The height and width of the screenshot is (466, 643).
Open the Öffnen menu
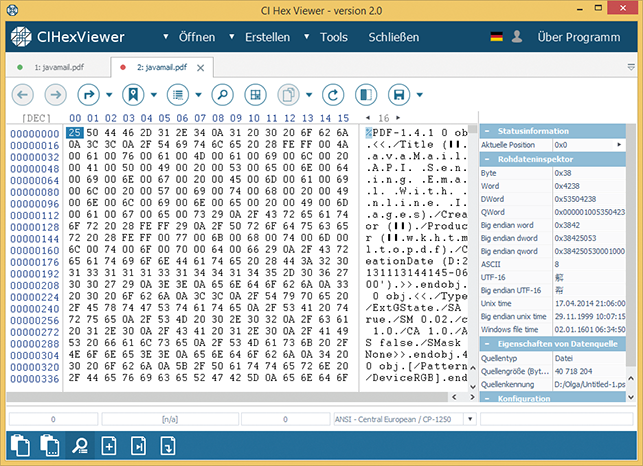click(x=197, y=37)
